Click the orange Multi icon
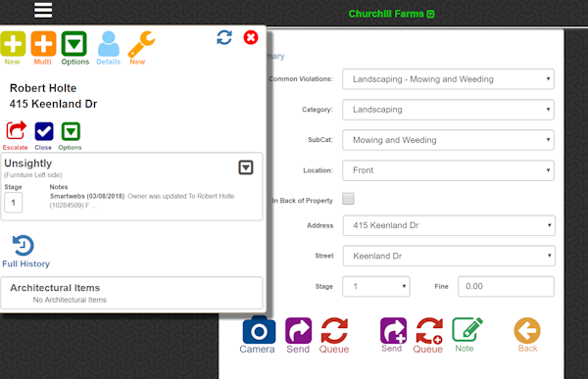This screenshot has width=588, height=379. tap(43, 43)
